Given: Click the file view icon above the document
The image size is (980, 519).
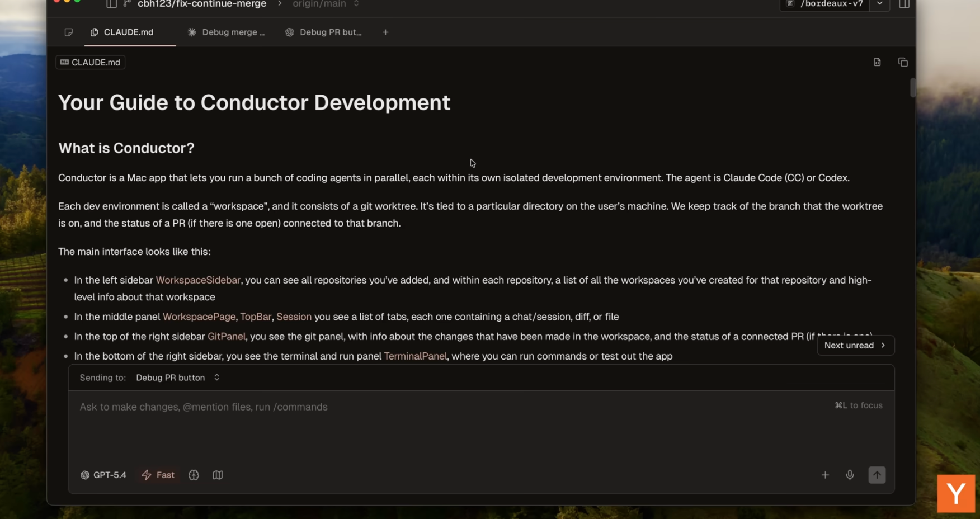Looking at the screenshot, I should point(877,62).
